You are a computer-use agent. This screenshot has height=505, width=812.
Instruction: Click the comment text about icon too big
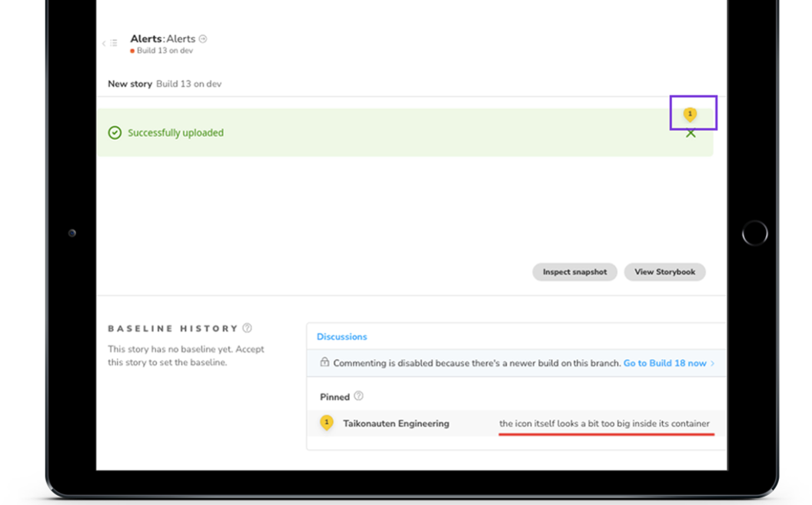604,424
